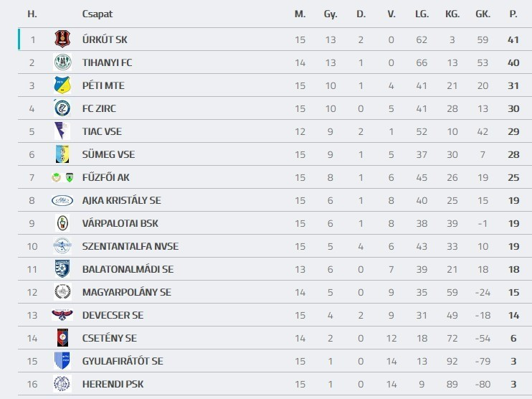
Task: Select the Fűzfői AK team name
Action: 105,177
